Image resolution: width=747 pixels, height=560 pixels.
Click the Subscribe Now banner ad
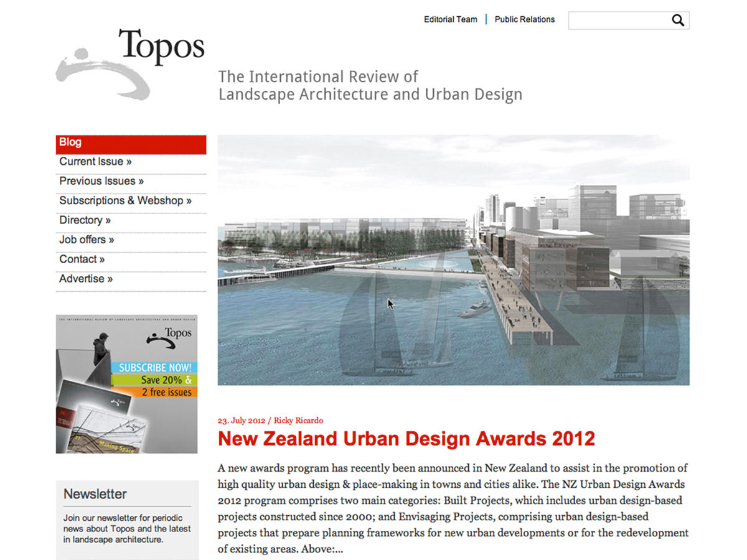[x=127, y=384]
